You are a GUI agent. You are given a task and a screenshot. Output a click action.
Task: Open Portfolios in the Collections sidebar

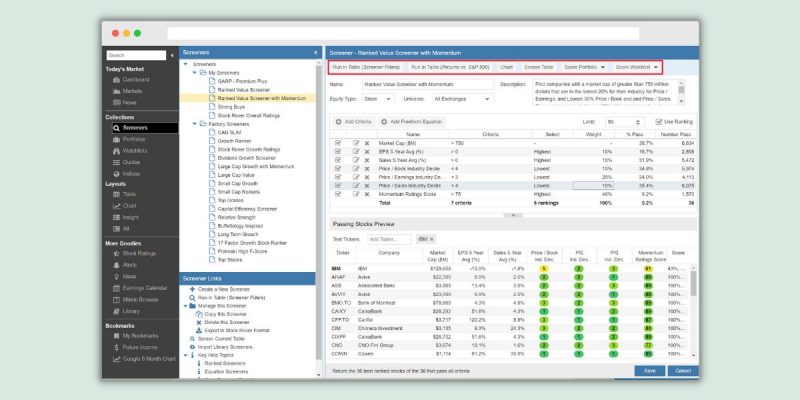tap(135, 139)
